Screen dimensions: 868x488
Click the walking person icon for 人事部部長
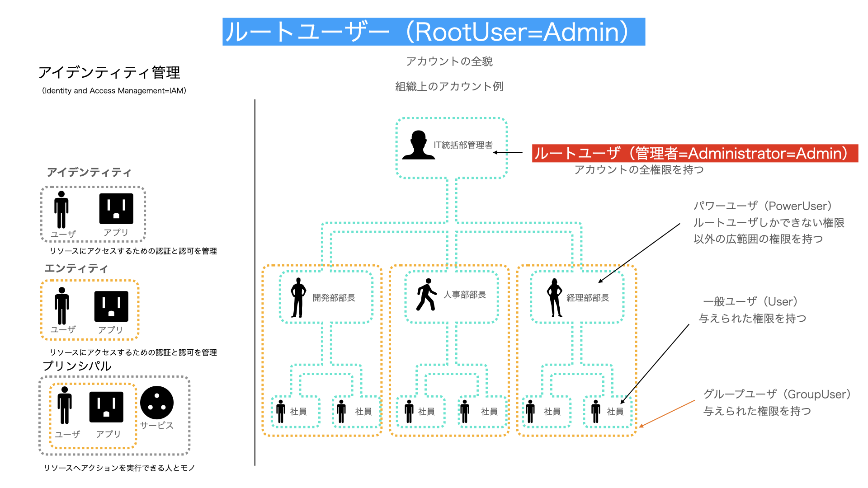point(426,295)
